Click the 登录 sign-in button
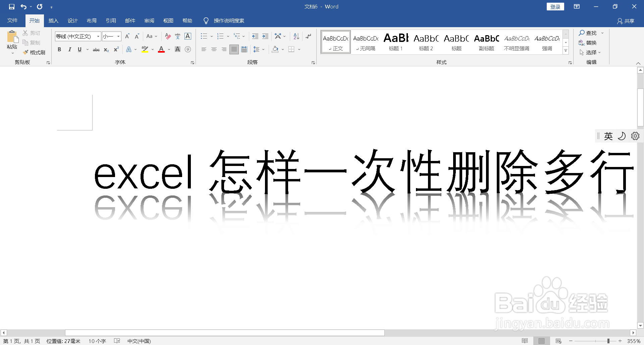The image size is (644, 345). 555,6
